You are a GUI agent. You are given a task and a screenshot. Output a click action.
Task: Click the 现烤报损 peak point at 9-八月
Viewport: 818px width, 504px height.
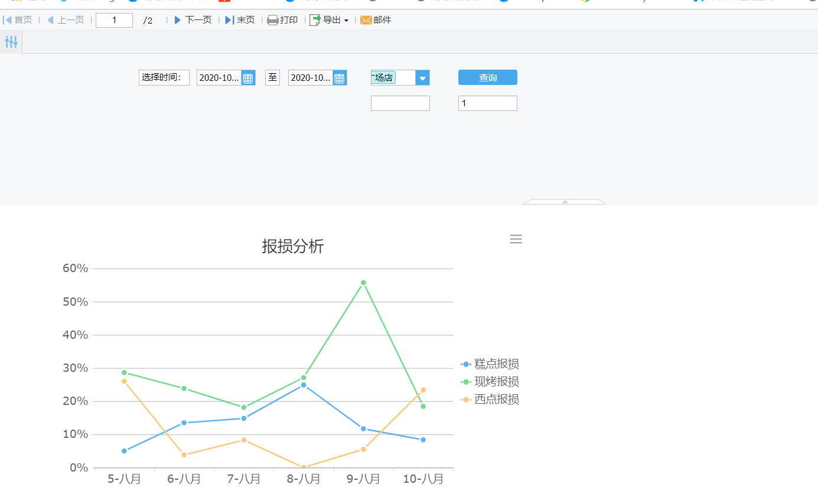[363, 283]
